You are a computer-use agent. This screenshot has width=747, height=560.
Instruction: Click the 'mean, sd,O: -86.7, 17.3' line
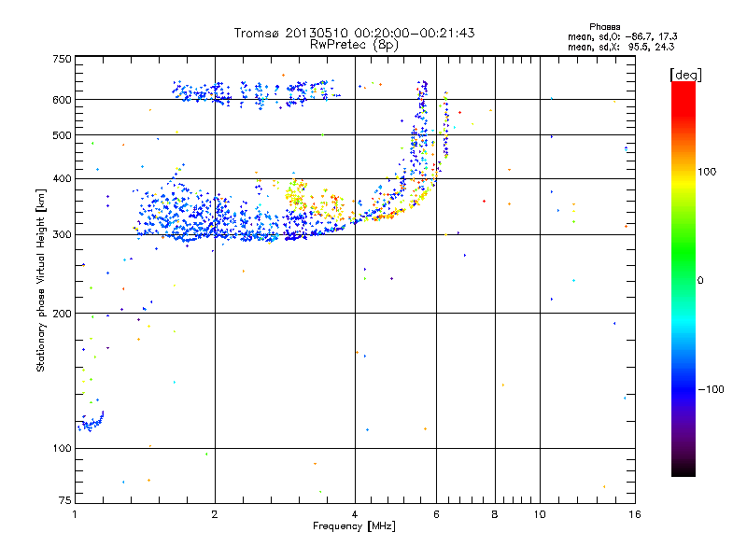point(622,36)
